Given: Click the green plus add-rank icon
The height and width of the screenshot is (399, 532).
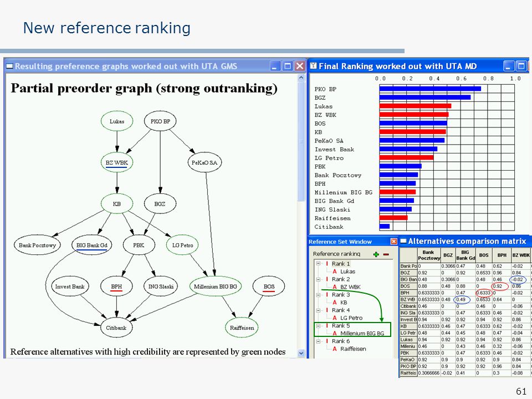Looking at the screenshot, I should point(376,254).
